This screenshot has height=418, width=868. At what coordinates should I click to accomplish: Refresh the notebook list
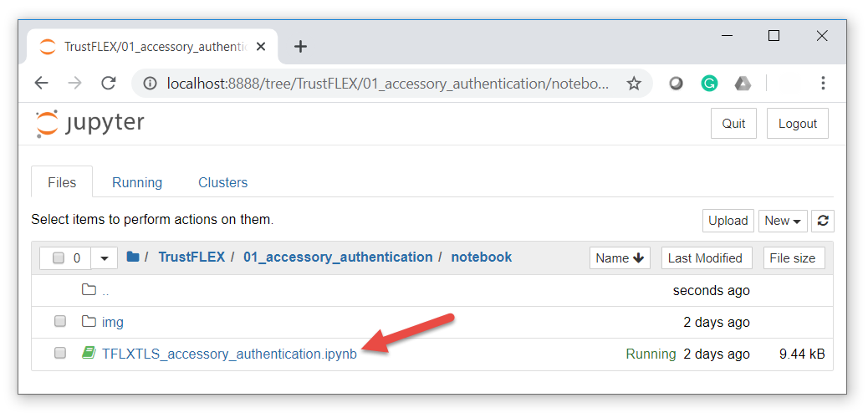823,221
